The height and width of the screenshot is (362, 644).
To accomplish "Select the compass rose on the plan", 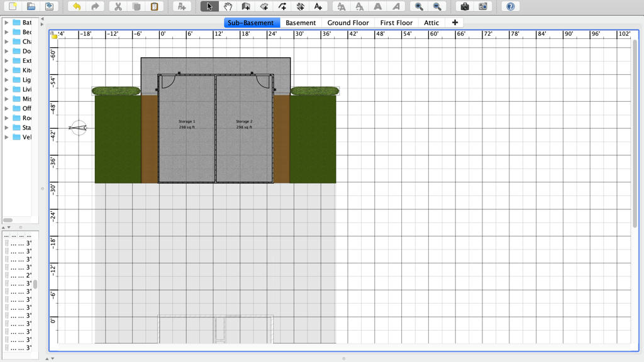I will click(x=78, y=128).
